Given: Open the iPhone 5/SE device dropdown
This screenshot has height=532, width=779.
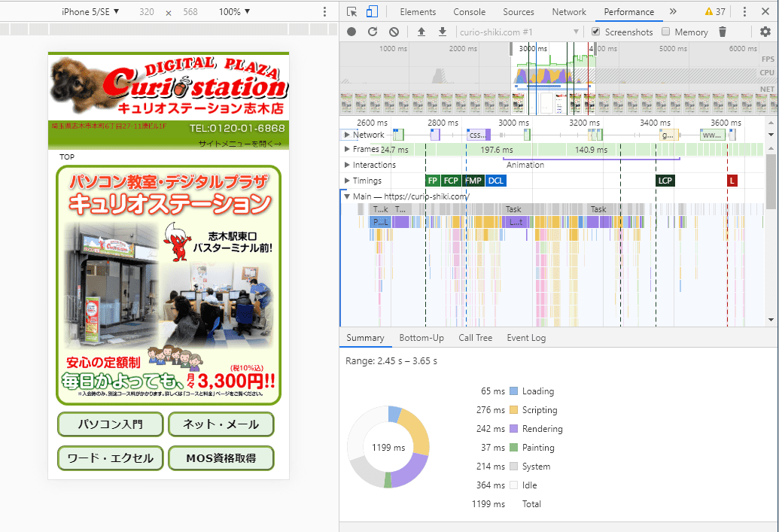Looking at the screenshot, I should 90,11.
